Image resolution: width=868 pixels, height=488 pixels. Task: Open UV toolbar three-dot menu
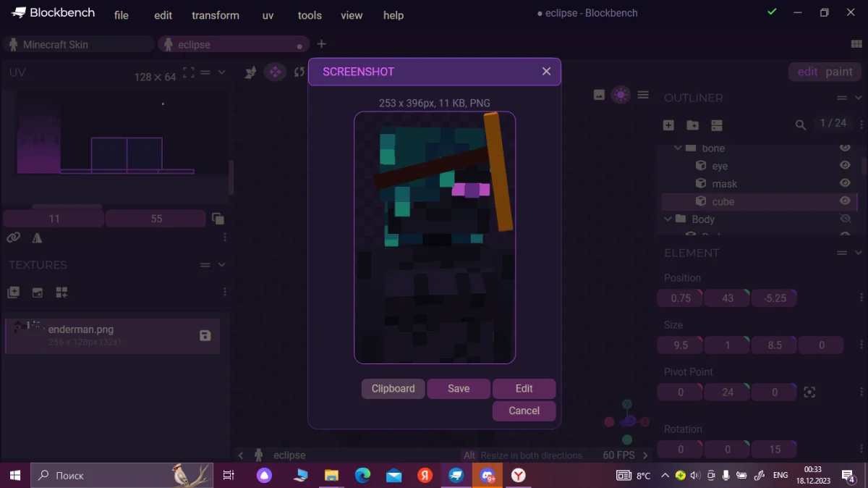225,237
